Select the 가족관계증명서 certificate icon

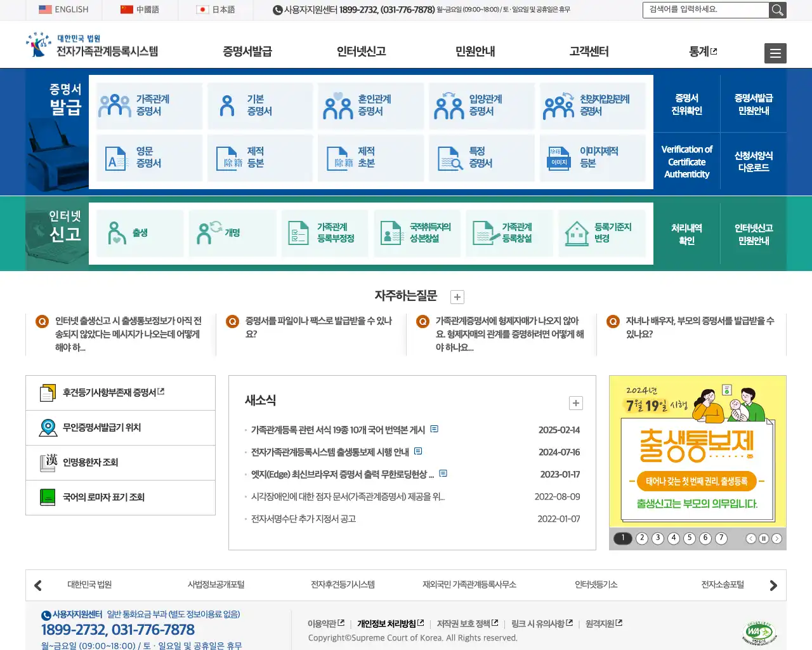148,105
